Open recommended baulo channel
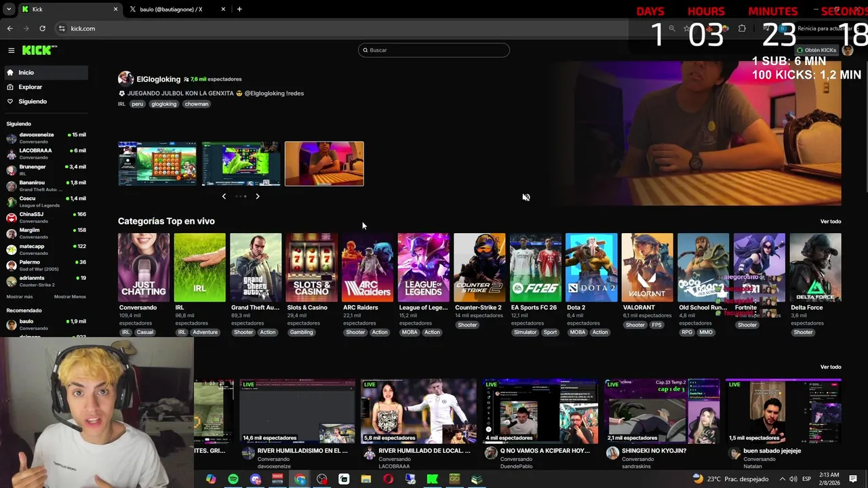The width and height of the screenshot is (868, 488). [x=46, y=325]
